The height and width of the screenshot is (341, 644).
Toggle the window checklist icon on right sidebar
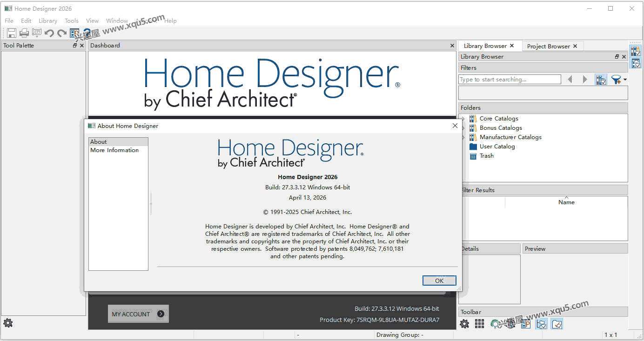(x=636, y=64)
